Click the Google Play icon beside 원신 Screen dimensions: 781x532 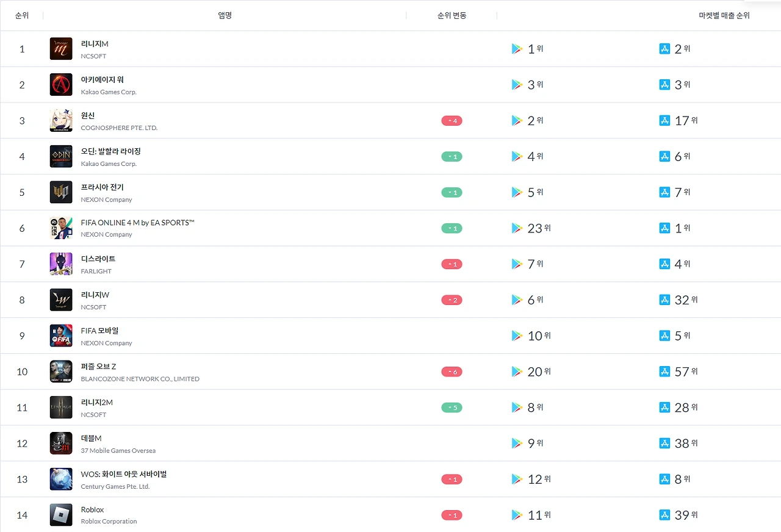(517, 121)
